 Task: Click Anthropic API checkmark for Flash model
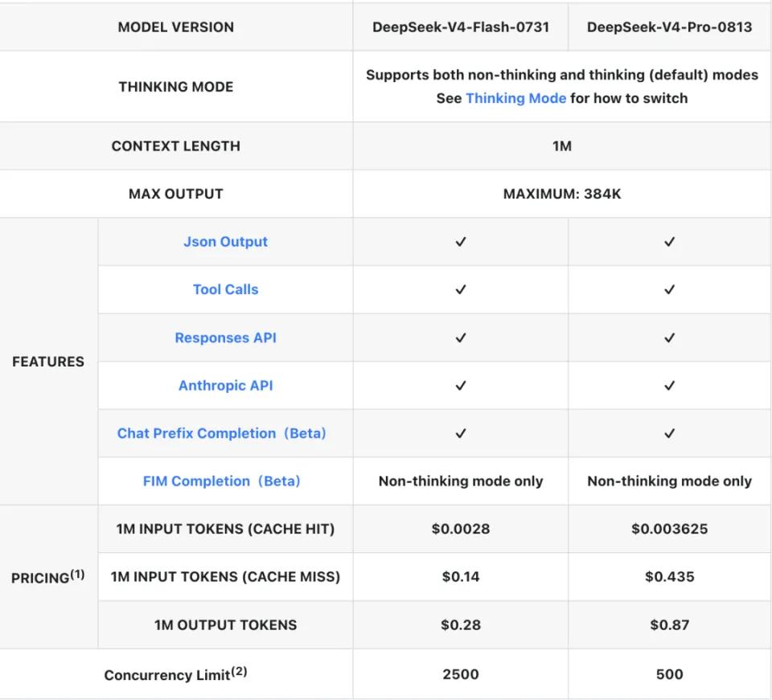click(460, 385)
